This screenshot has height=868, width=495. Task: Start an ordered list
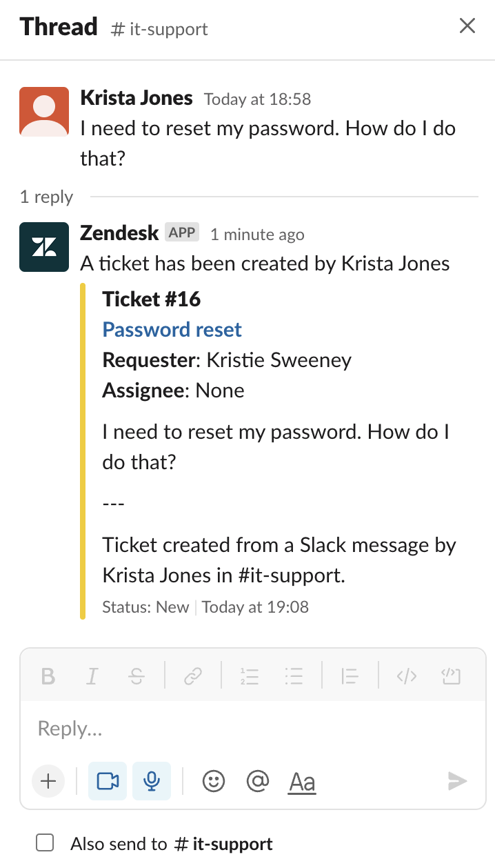249,676
